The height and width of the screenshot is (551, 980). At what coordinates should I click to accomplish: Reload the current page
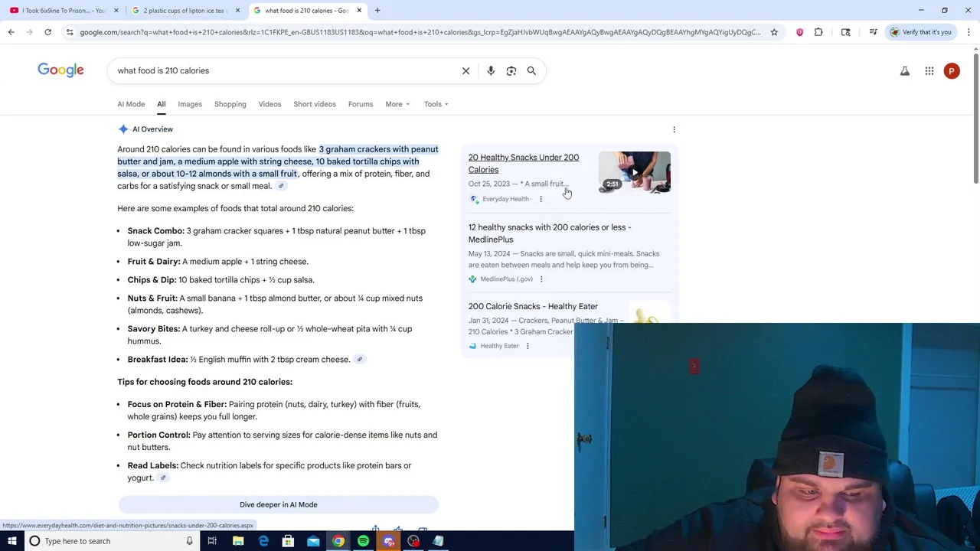(47, 32)
